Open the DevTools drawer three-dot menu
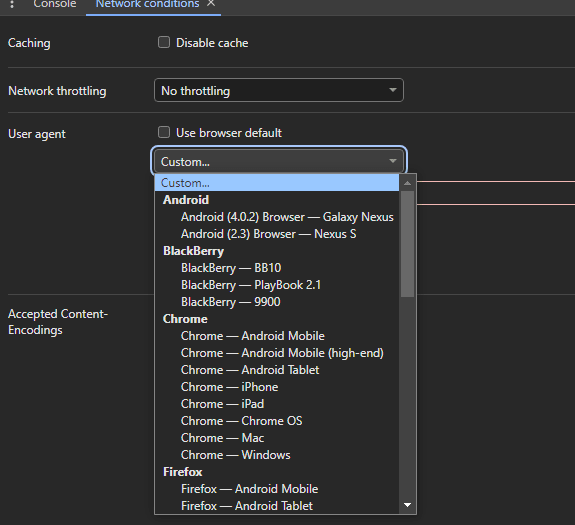Screen dimensions: 575x525 (x=12, y=4)
